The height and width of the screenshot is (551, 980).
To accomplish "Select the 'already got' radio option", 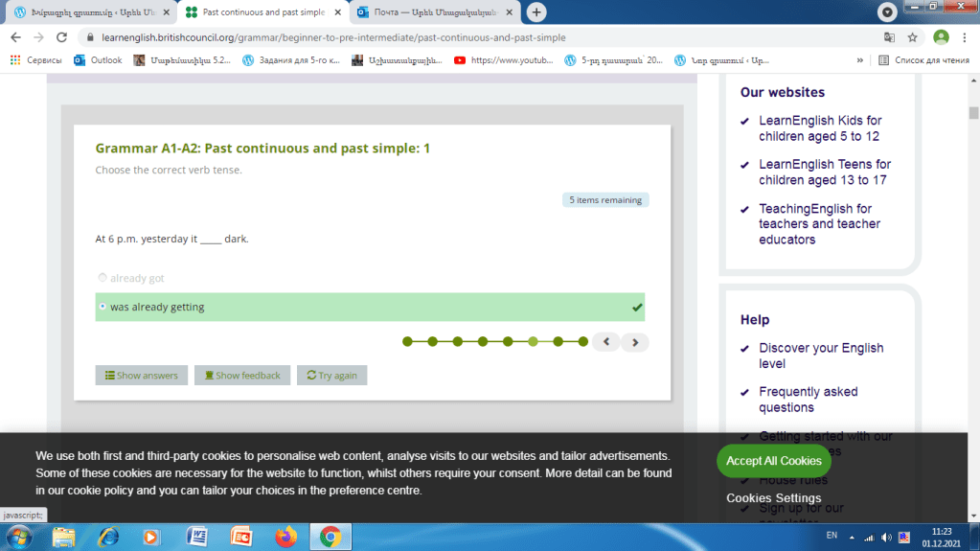I will (x=103, y=278).
